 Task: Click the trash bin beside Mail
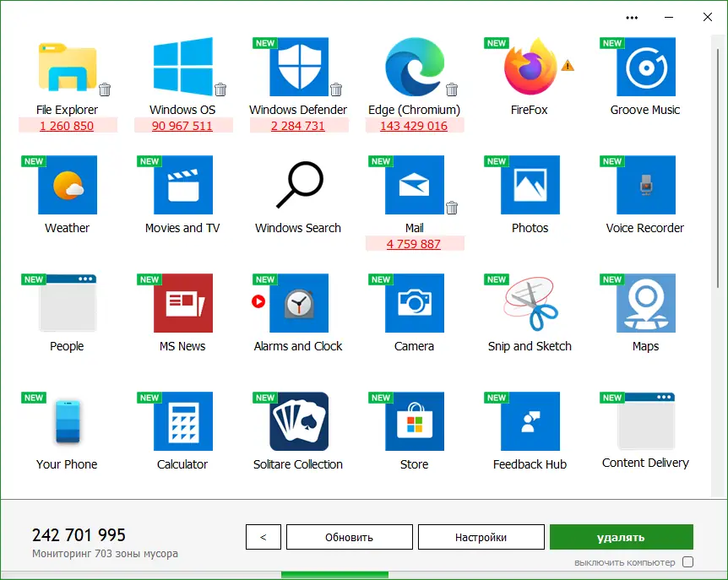(x=452, y=208)
